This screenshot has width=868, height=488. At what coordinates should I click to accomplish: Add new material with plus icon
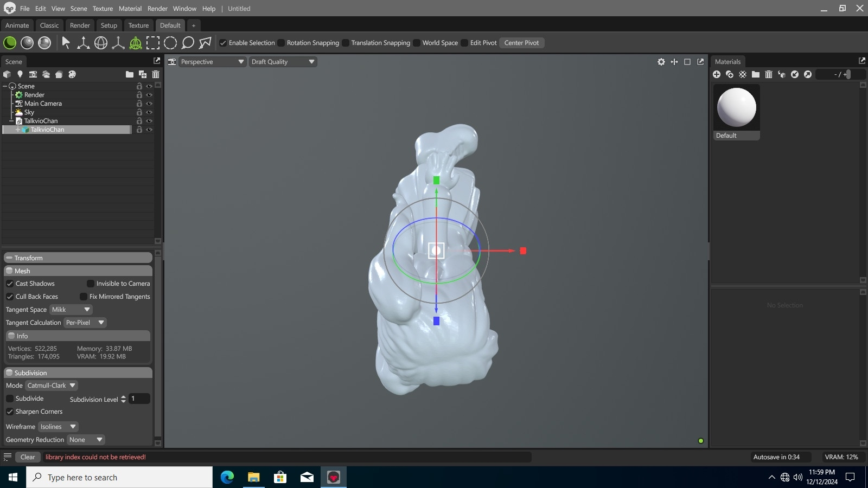pyautogui.click(x=717, y=74)
